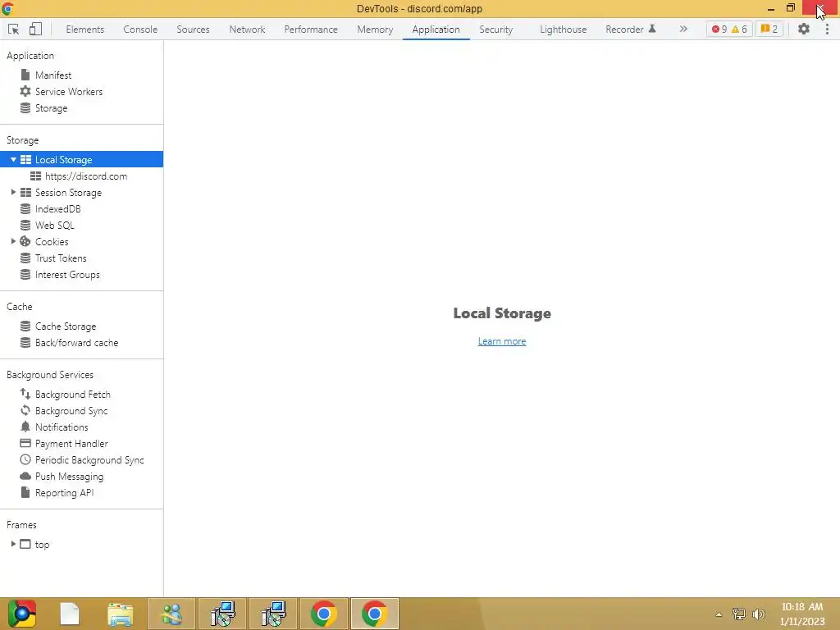Screen dimensions: 840x630
Task: Select the Security tab
Action: [496, 30]
